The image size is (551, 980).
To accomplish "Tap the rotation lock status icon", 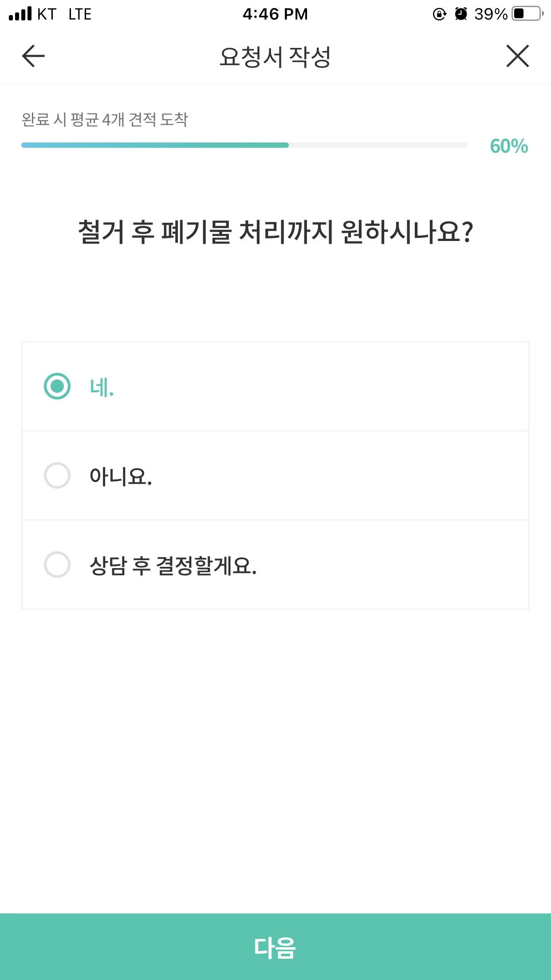I will 439,14.
